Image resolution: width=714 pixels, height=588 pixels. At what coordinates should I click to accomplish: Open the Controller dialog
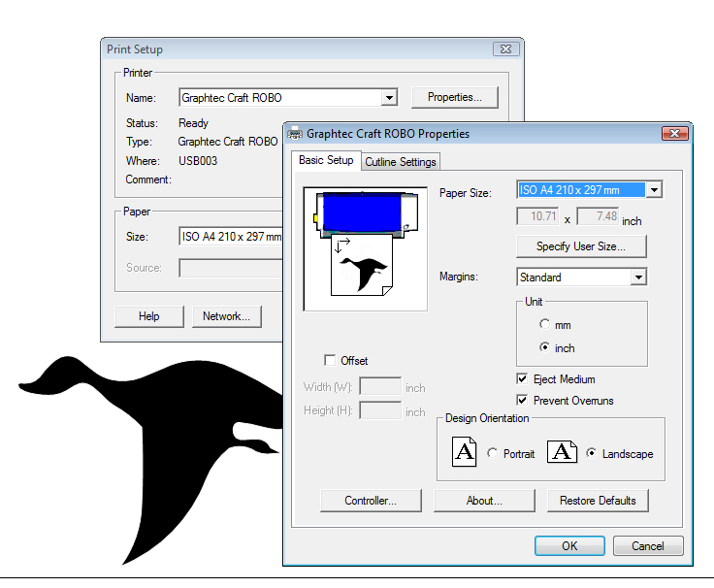(x=371, y=501)
